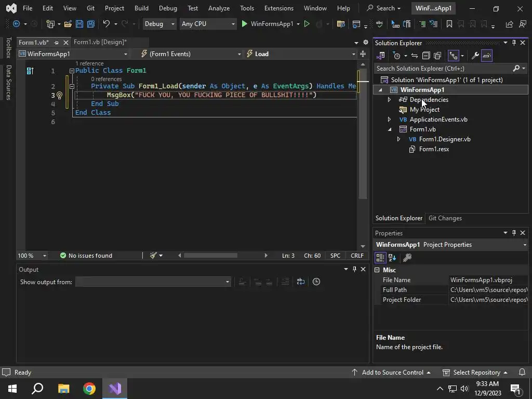532x399 pixels.
Task: Click the split editor window icon
Action: click(363, 54)
